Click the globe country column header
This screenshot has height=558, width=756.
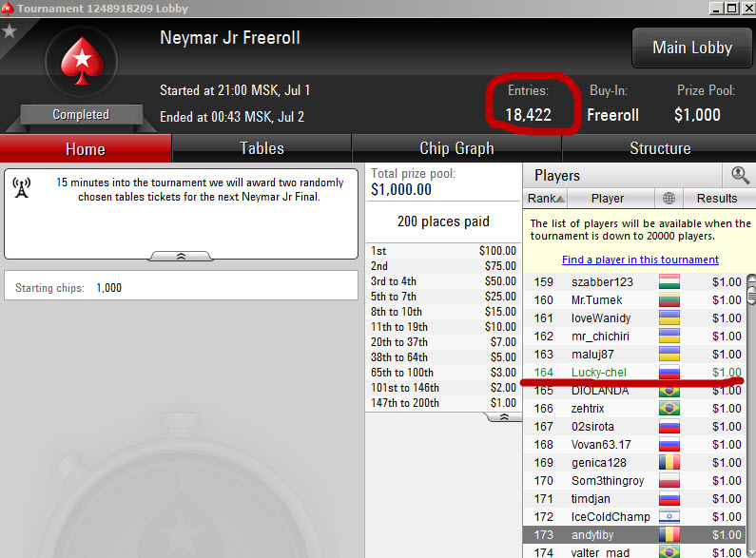click(x=669, y=198)
